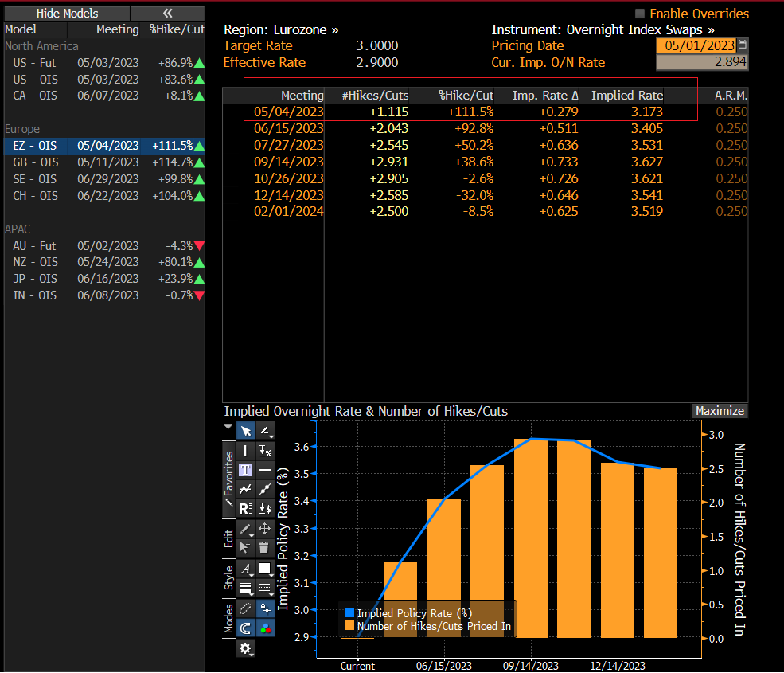Select the 06/15/2023 meeting row
The width and height of the screenshot is (784, 673).
coord(485,128)
